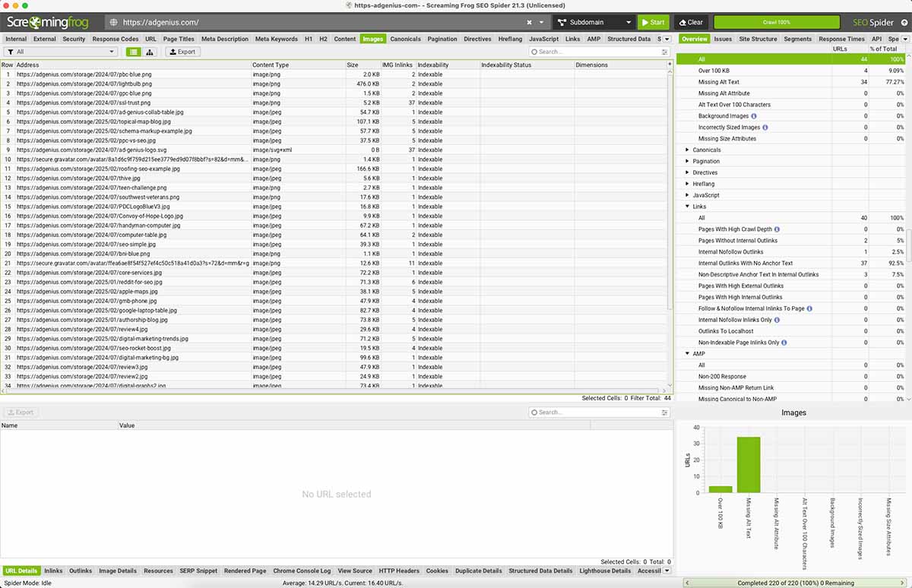Select Pages Without Internal Outlinks row

[x=791, y=241]
